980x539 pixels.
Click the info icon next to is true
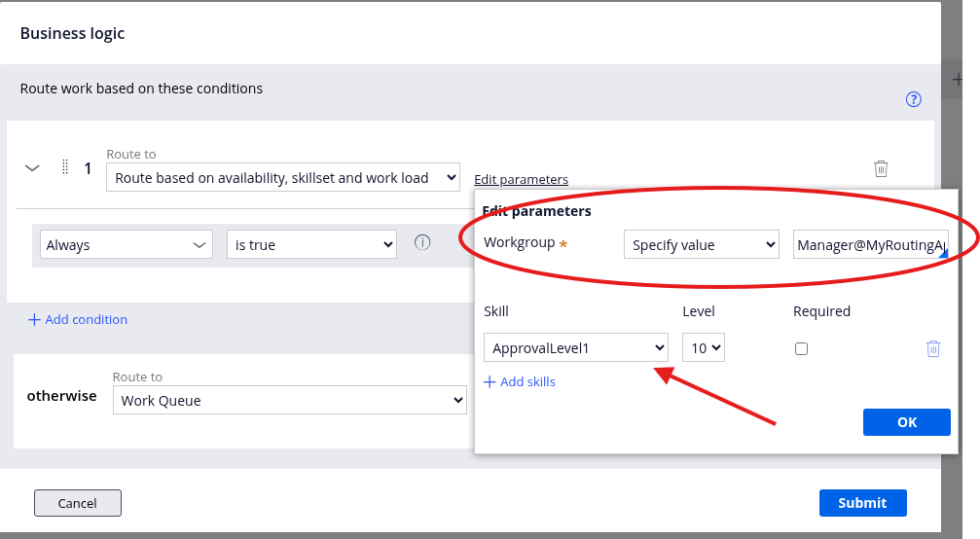click(x=422, y=243)
